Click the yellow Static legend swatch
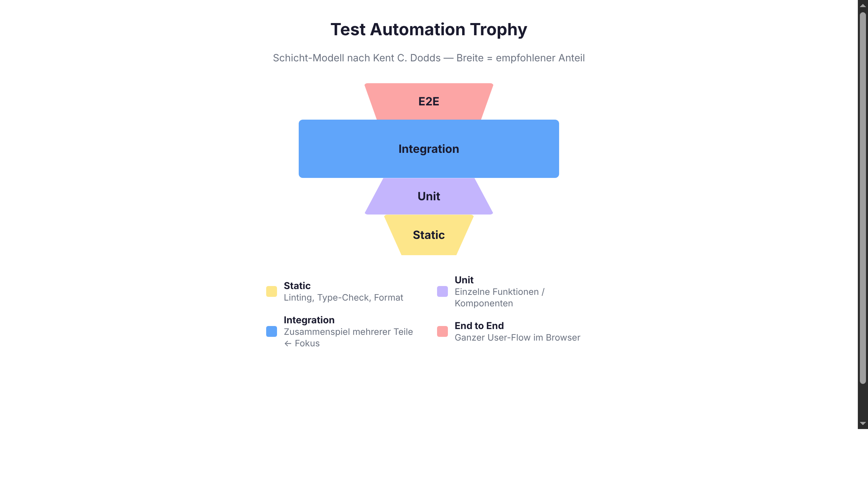868x488 pixels. [x=272, y=291]
